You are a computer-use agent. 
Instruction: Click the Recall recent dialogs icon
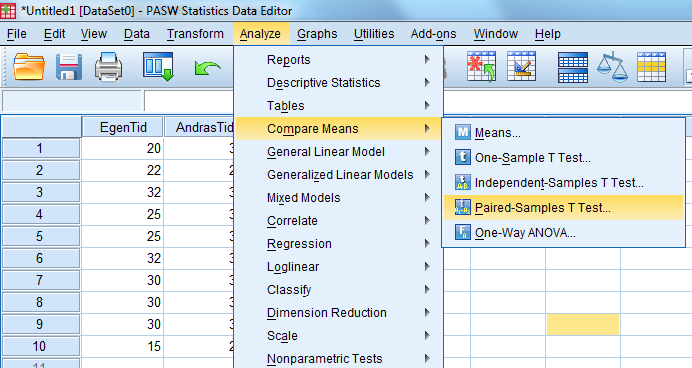[x=158, y=67]
